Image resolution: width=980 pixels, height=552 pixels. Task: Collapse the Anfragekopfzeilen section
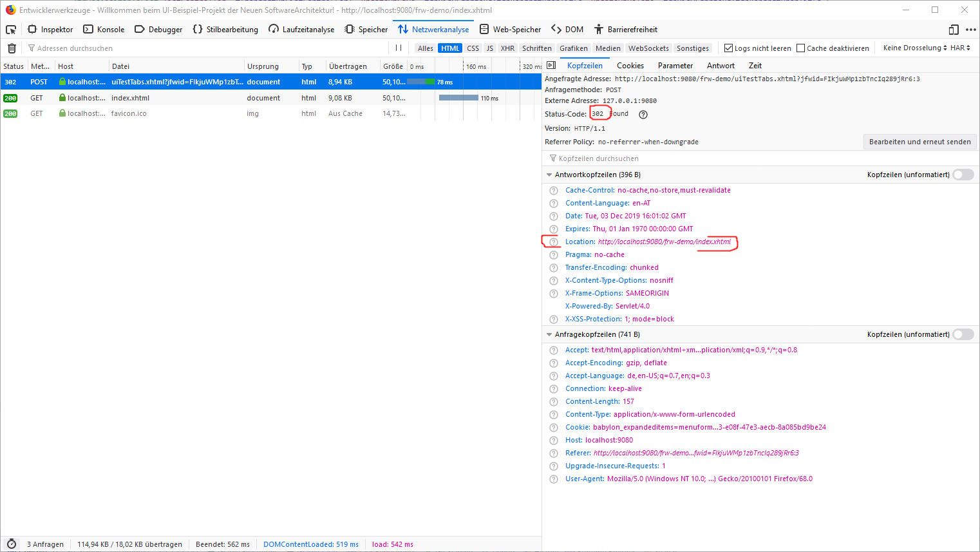tap(549, 334)
